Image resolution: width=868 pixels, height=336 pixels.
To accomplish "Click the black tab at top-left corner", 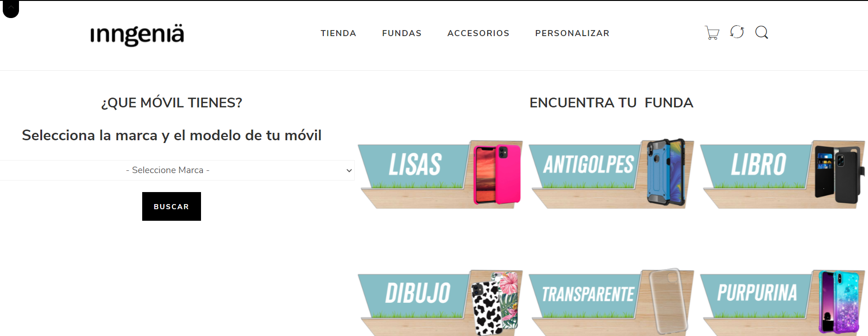I will click(11, 9).
